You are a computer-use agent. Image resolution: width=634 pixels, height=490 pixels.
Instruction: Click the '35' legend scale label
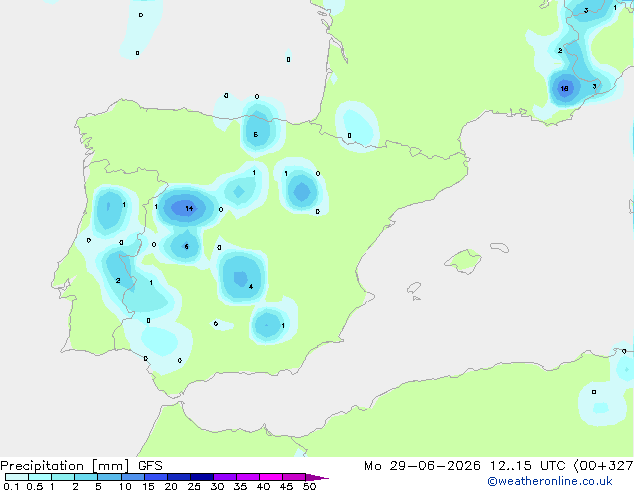pyautogui.click(x=240, y=486)
